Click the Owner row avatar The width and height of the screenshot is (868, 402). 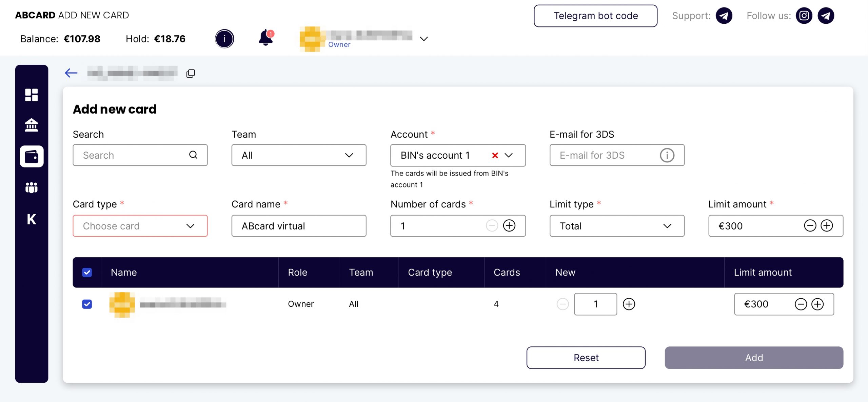122,304
